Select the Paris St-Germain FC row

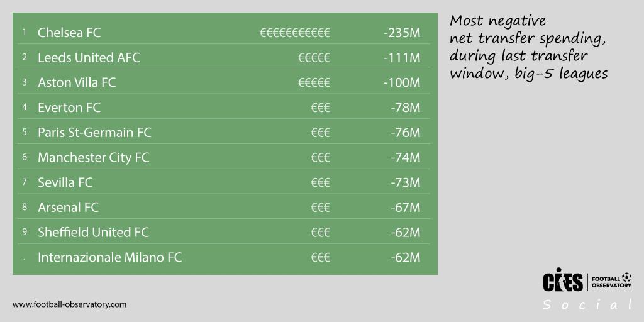pos(222,133)
